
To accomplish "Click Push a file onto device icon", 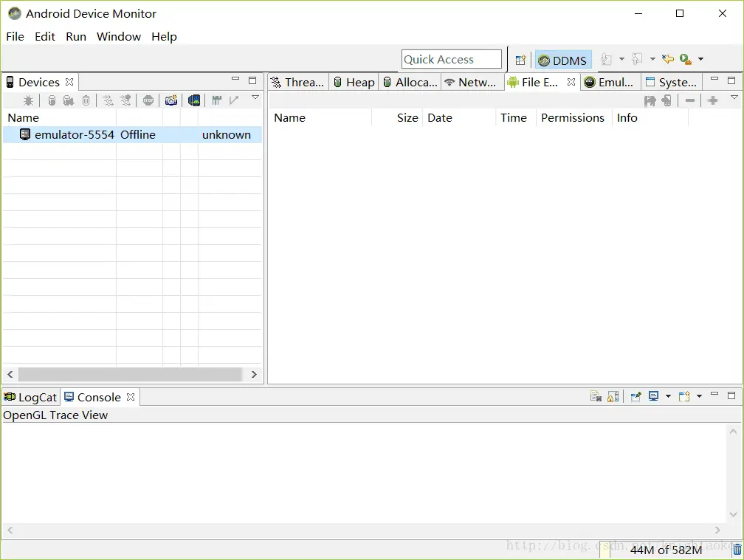I will pos(666,100).
